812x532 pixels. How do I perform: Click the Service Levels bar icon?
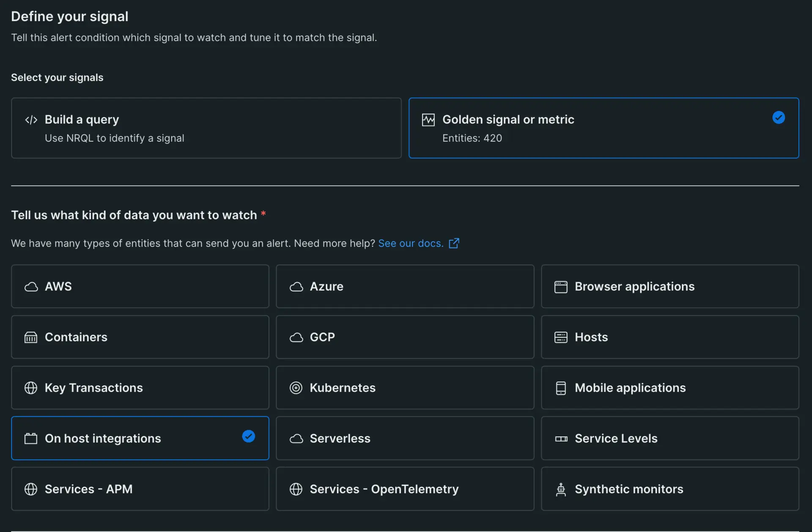pyautogui.click(x=561, y=439)
